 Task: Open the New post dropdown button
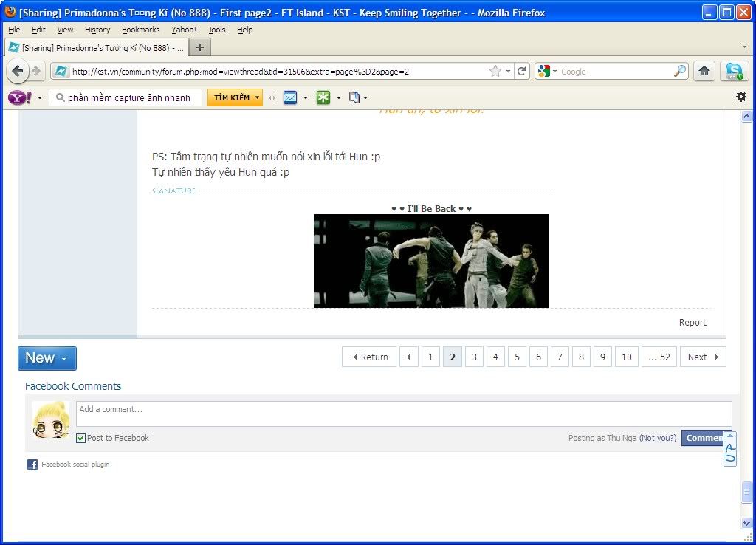[x=47, y=358]
